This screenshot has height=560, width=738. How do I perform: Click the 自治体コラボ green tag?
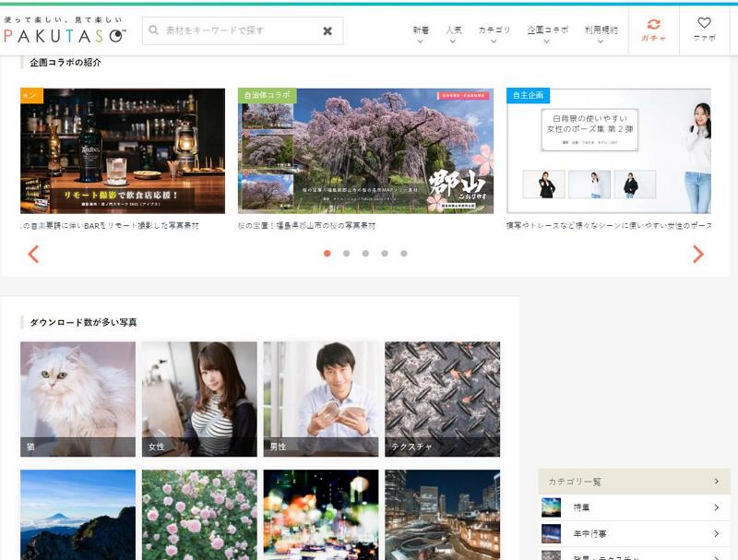pos(267,95)
